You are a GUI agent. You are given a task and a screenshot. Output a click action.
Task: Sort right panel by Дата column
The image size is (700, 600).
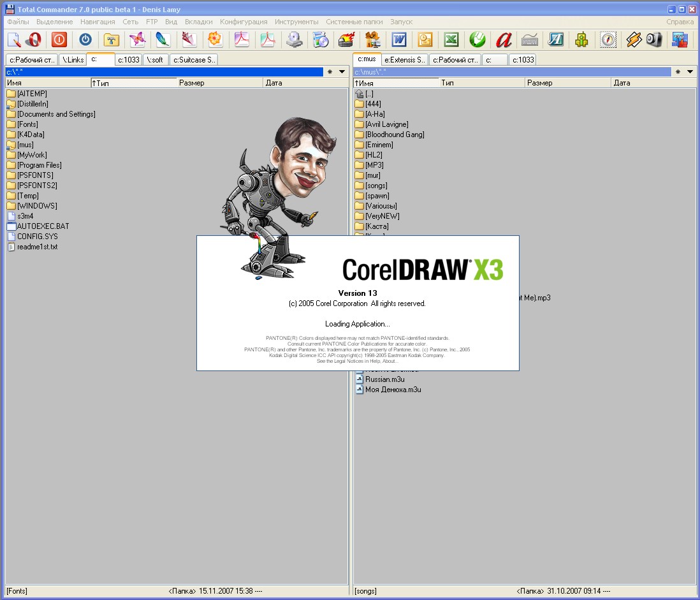[x=653, y=83]
